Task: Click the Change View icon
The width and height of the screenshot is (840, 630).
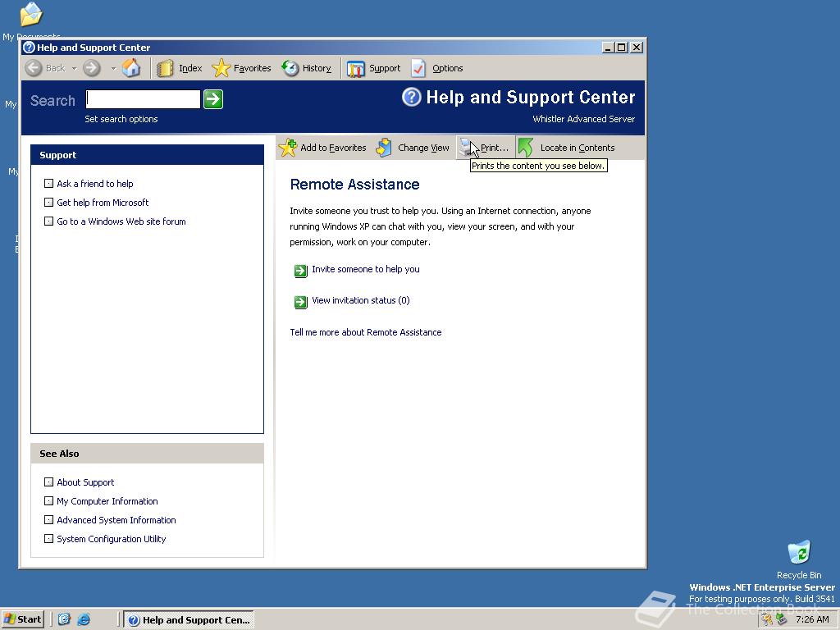Action: click(384, 148)
